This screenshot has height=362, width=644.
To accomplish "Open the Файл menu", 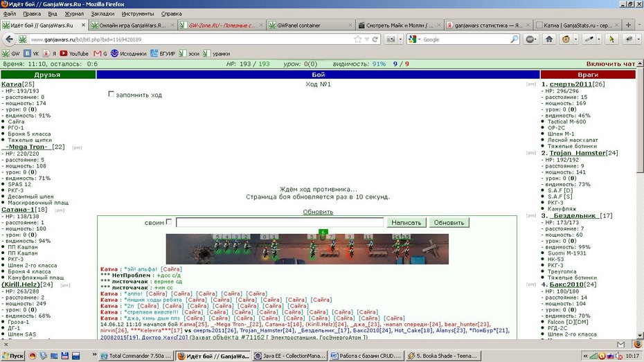I will point(10,14).
